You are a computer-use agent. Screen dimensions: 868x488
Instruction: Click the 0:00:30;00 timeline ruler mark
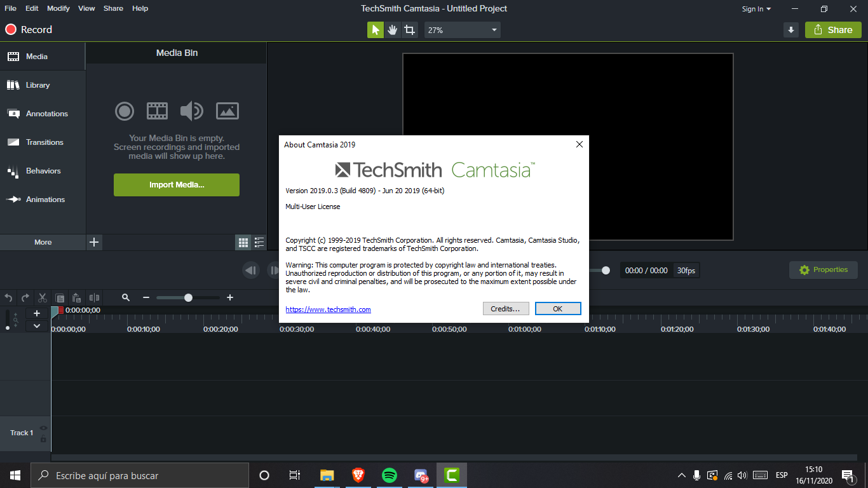pos(297,329)
